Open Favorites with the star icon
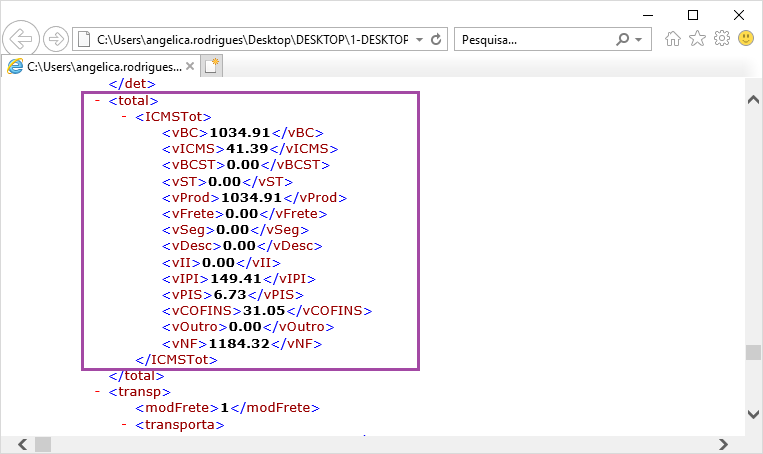Screen dimensions: 763x454 pos(697,39)
